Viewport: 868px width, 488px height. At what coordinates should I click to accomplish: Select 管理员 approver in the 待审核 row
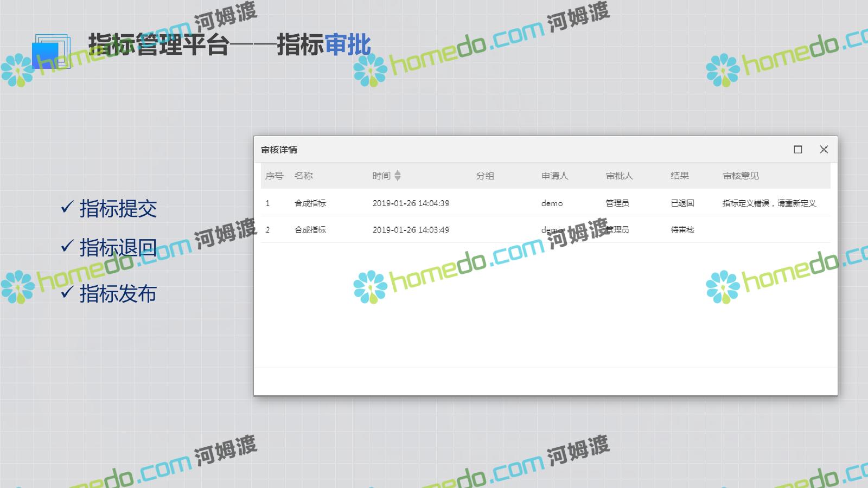(617, 230)
